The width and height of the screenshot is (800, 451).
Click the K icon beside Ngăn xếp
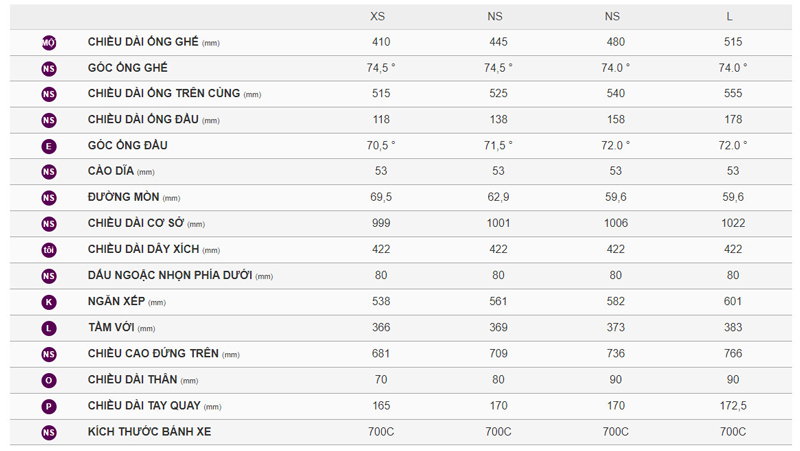click(49, 302)
